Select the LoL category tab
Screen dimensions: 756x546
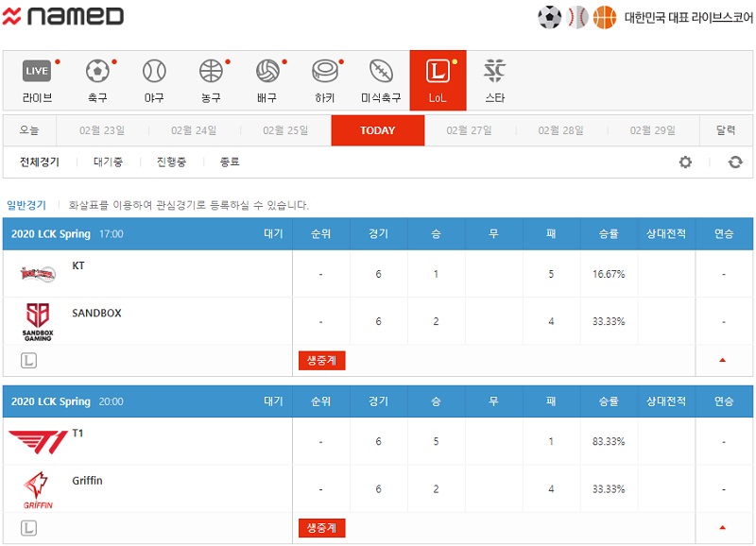coord(438,80)
